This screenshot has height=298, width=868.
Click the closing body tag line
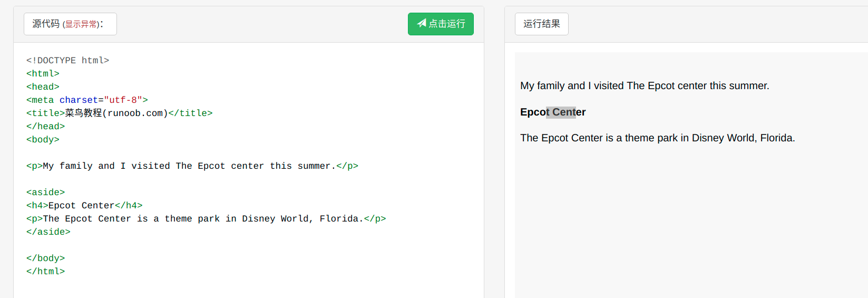click(45, 258)
